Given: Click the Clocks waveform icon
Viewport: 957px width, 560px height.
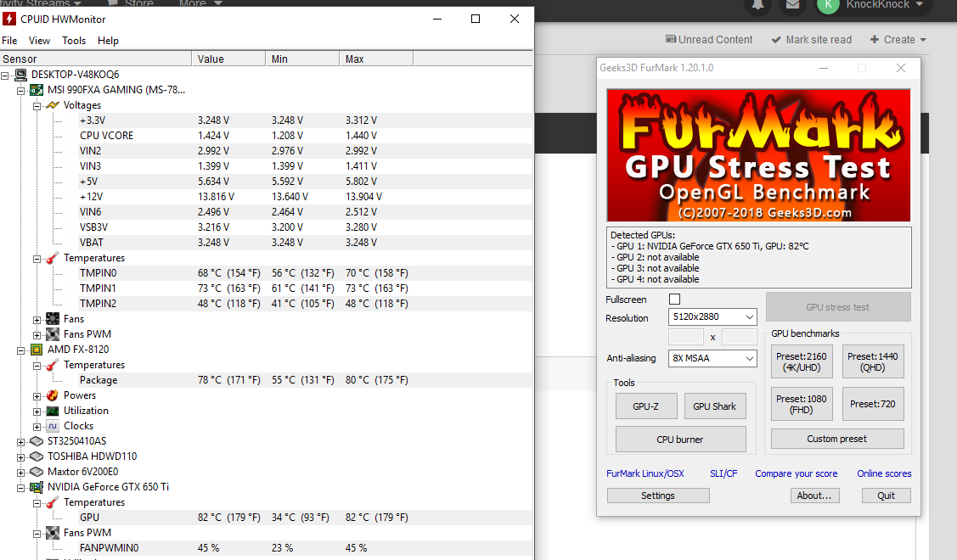Looking at the screenshot, I should (53, 426).
